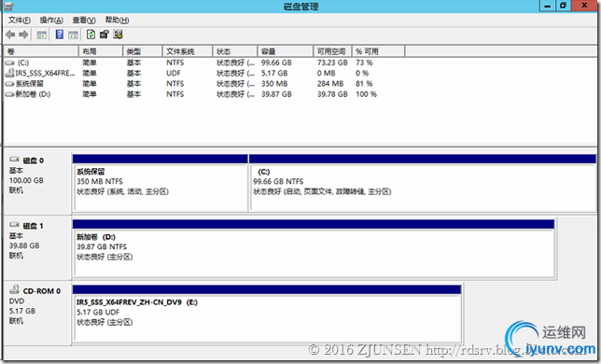Click the NTFS cell in the (C:) row
Image resolution: width=601 pixels, height=364 pixels.
tap(175, 63)
